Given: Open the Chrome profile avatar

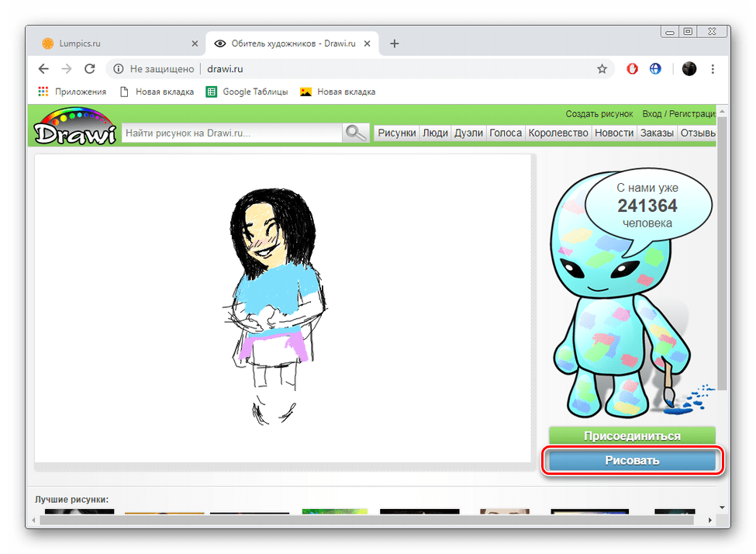Looking at the screenshot, I should (689, 69).
